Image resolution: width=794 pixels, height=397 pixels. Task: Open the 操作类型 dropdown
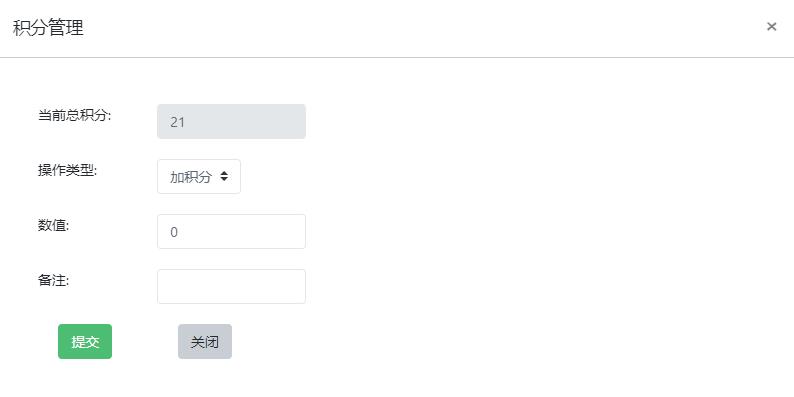tap(199, 176)
